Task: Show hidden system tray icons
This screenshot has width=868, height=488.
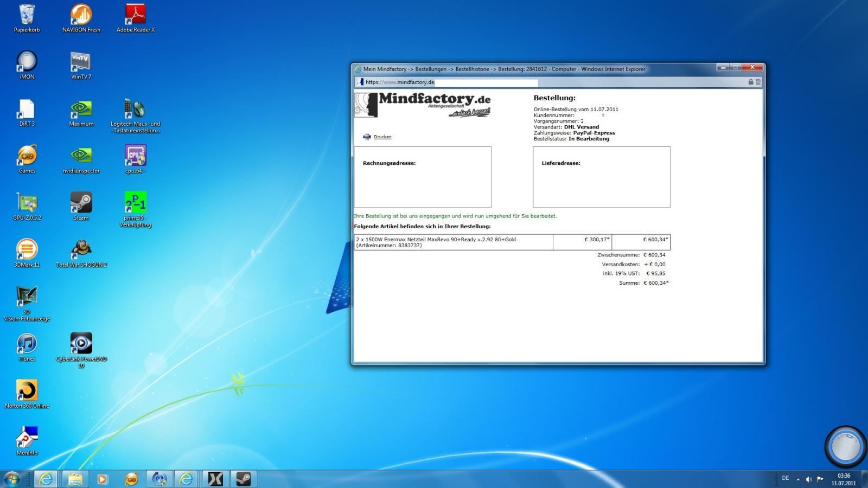Action: coord(798,479)
